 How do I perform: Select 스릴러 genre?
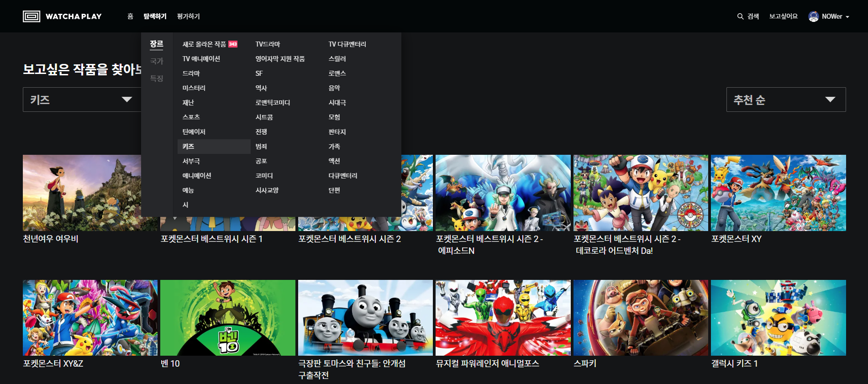click(337, 59)
